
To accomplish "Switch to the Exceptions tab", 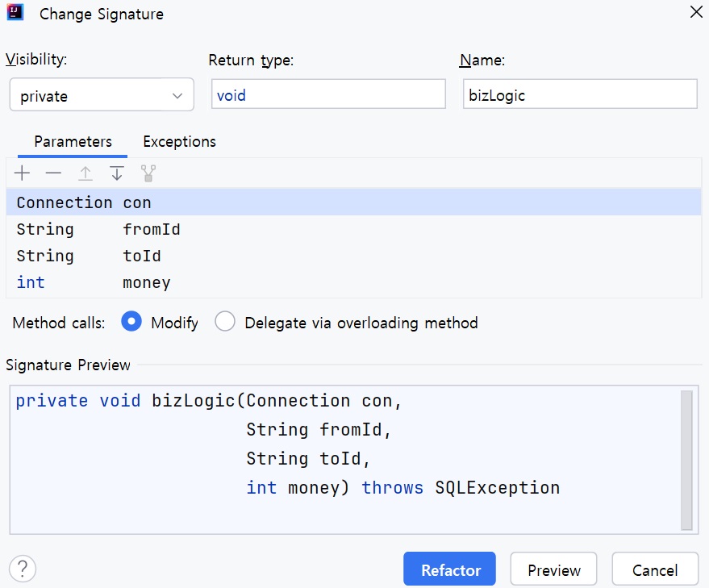I will 179,142.
